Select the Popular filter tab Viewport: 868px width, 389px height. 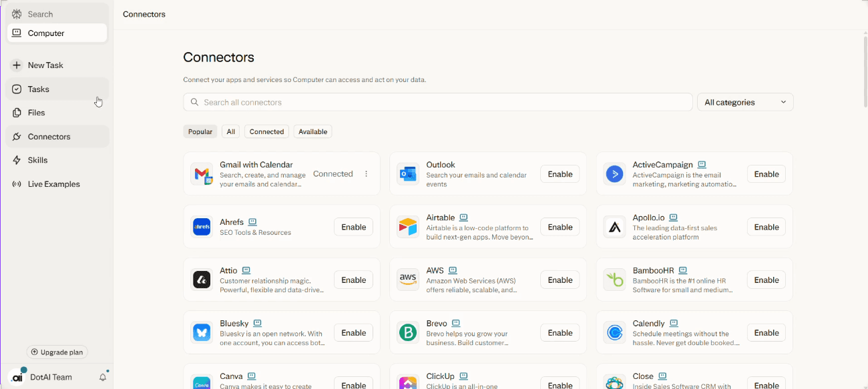pyautogui.click(x=200, y=131)
